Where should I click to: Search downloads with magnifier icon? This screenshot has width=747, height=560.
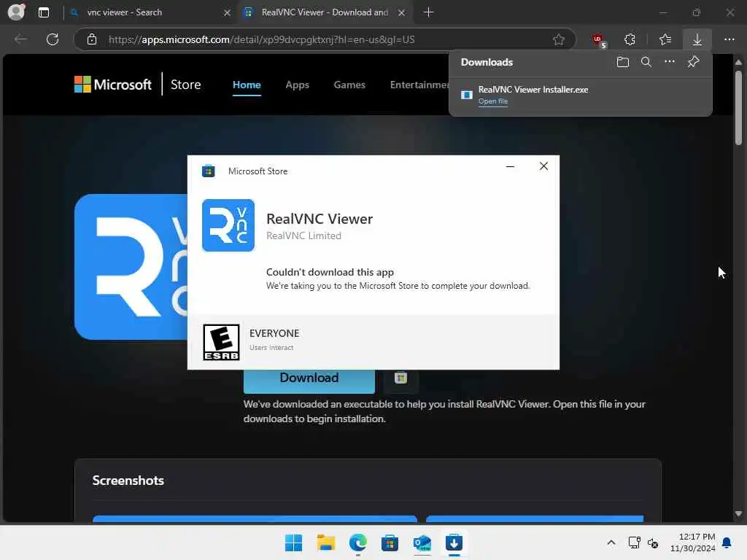click(x=646, y=62)
